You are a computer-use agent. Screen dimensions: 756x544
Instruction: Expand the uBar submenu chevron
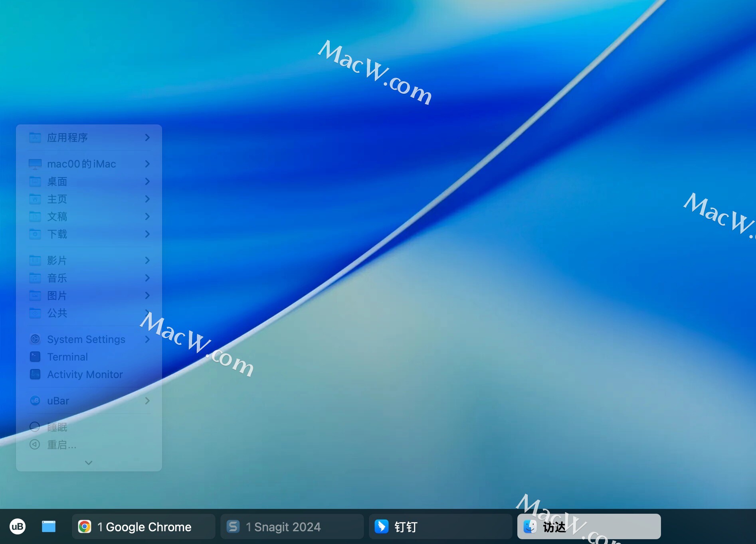pos(147,401)
